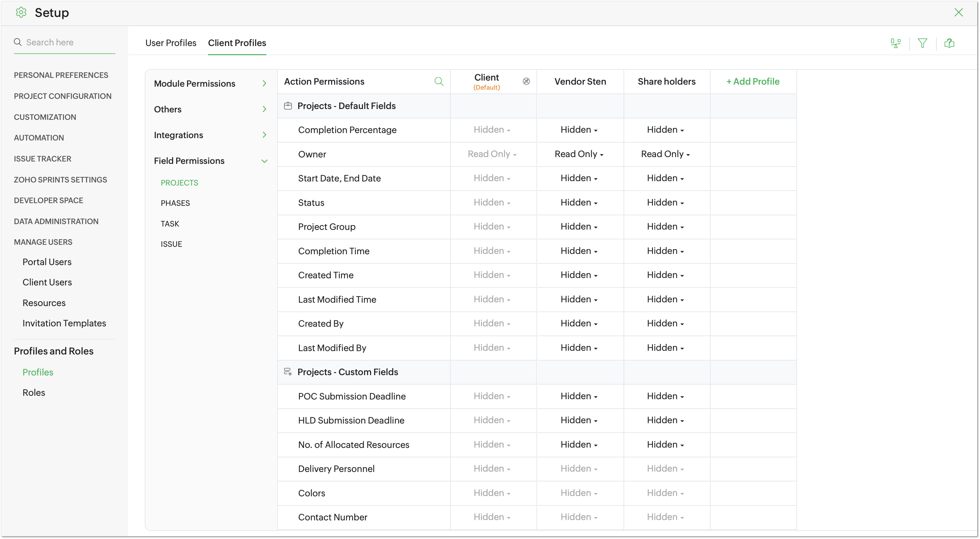Expand the Integrations section
The height and width of the screenshot is (539, 980).
[x=264, y=135]
